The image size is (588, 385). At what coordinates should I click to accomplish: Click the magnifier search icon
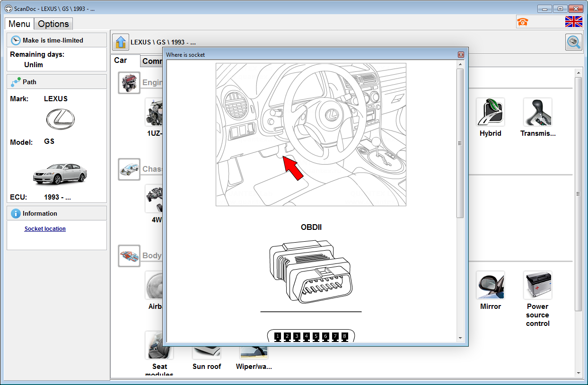click(574, 42)
